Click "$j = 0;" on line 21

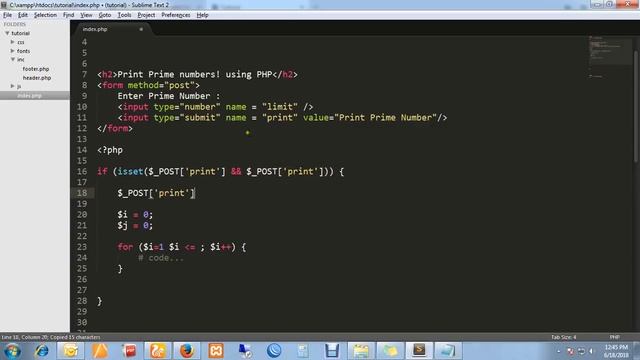click(135, 225)
